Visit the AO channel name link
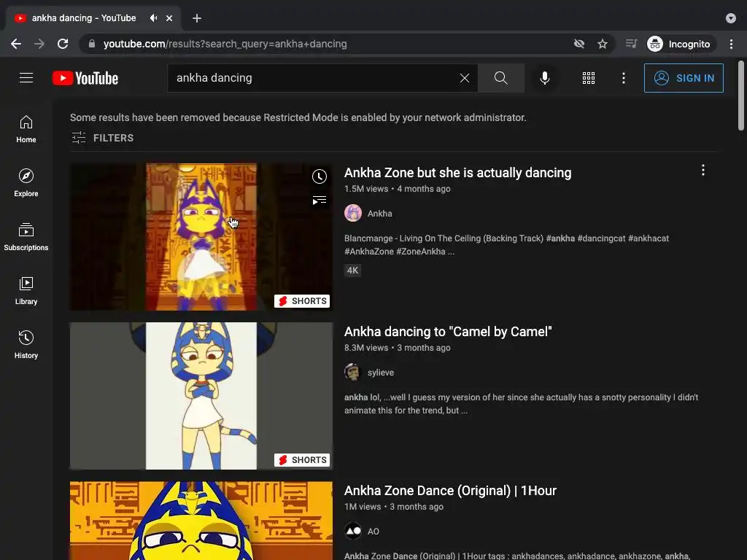 click(373, 532)
